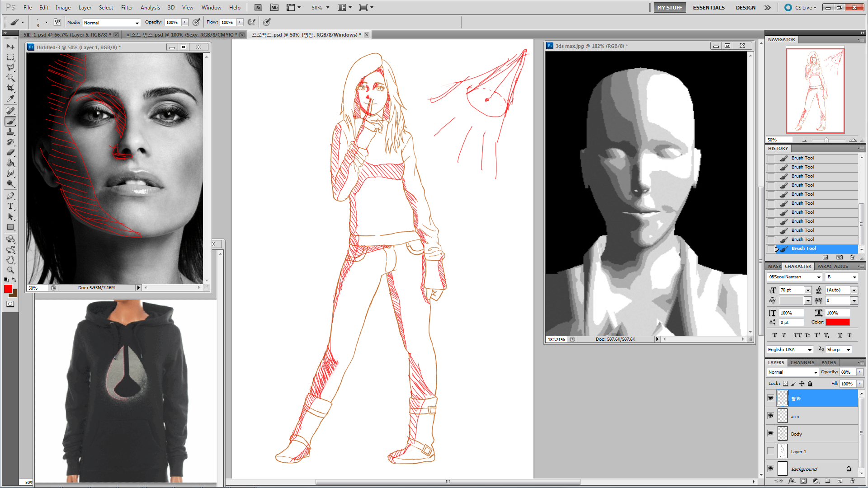The image size is (868, 488).
Task: Select the Rectangle shape tool
Action: click(10, 227)
